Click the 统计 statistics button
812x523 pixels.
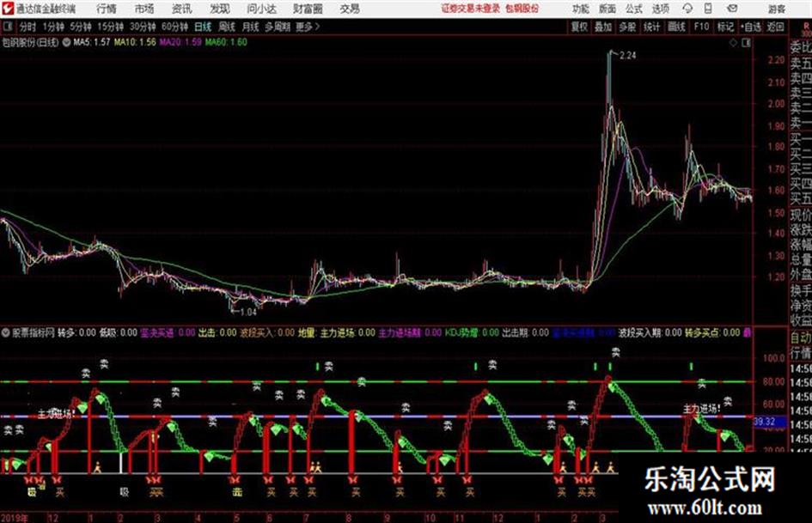652,27
